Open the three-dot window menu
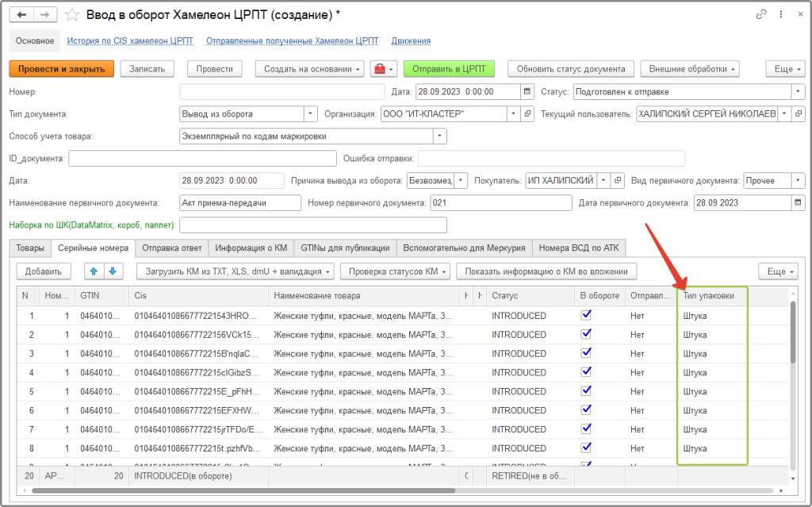 tap(781, 14)
